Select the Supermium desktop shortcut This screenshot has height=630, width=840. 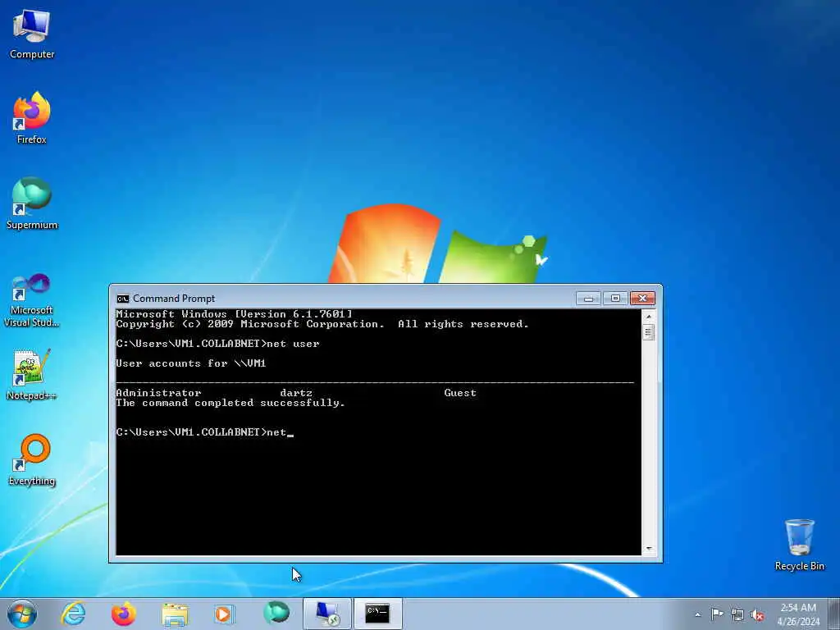coord(32,203)
